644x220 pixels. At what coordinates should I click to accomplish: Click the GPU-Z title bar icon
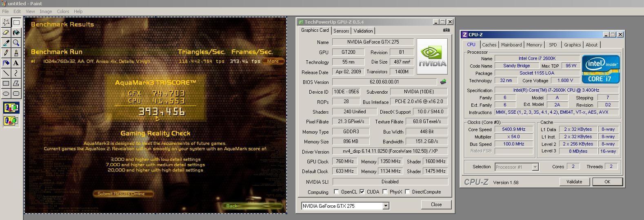coord(301,22)
